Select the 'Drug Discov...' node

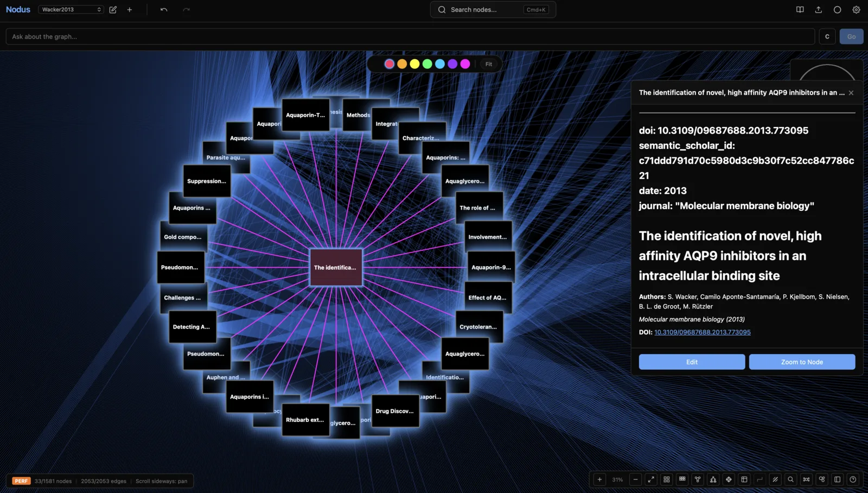pyautogui.click(x=395, y=411)
